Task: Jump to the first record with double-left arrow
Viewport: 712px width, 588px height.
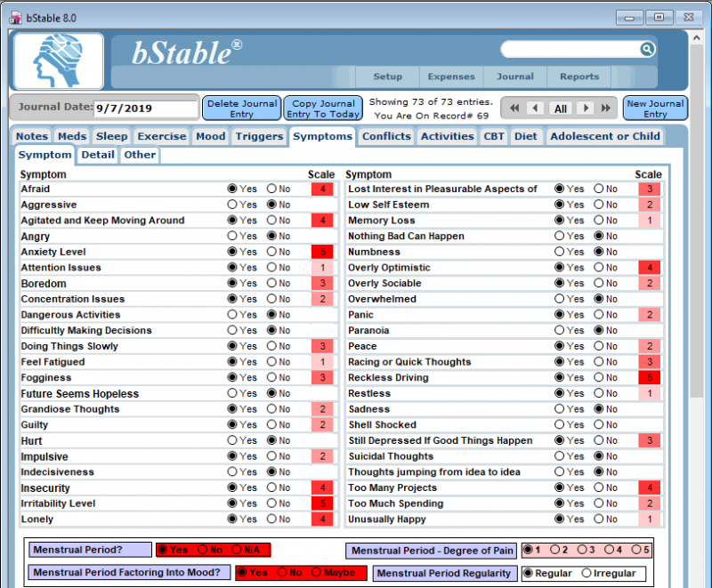Action: click(x=514, y=108)
